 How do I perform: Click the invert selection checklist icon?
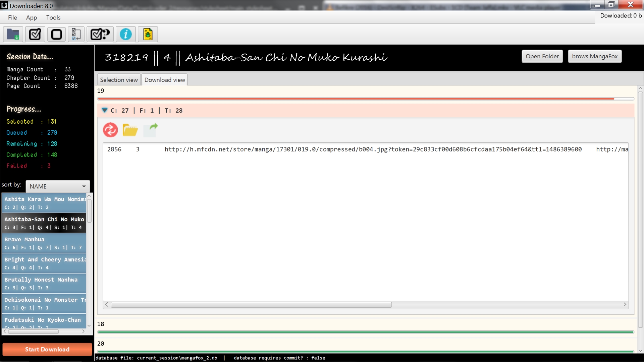pyautogui.click(x=76, y=34)
